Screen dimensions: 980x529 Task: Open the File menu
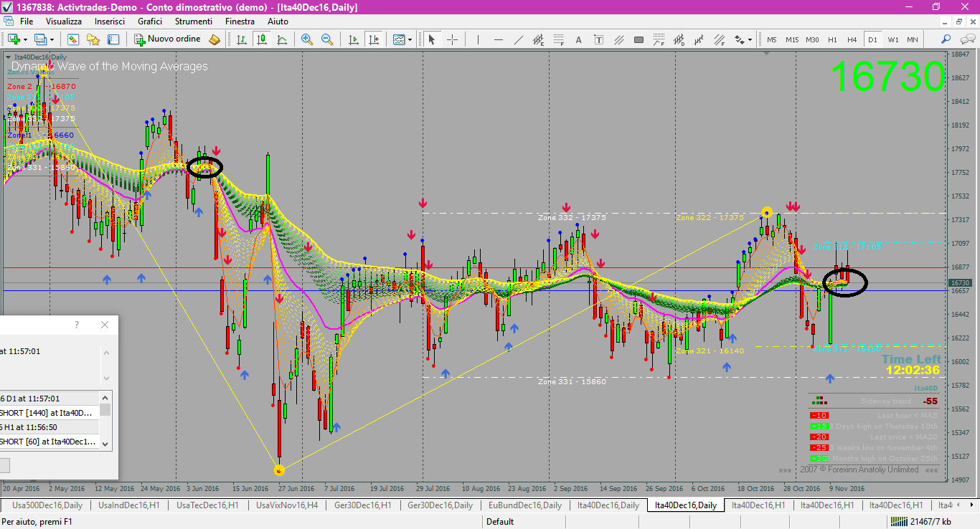[x=27, y=22]
